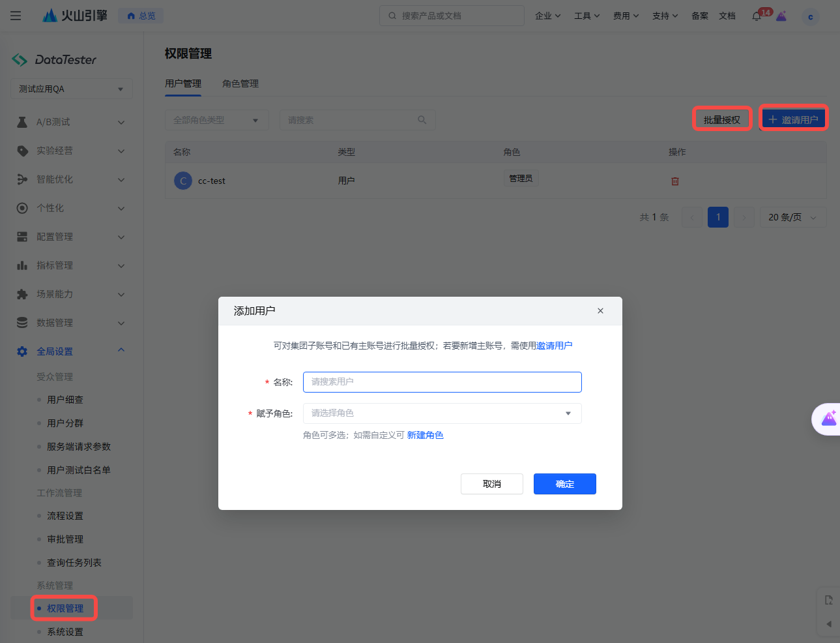Click the Volcano Engine logo
Viewport: 840px width, 643px height.
coord(74,16)
